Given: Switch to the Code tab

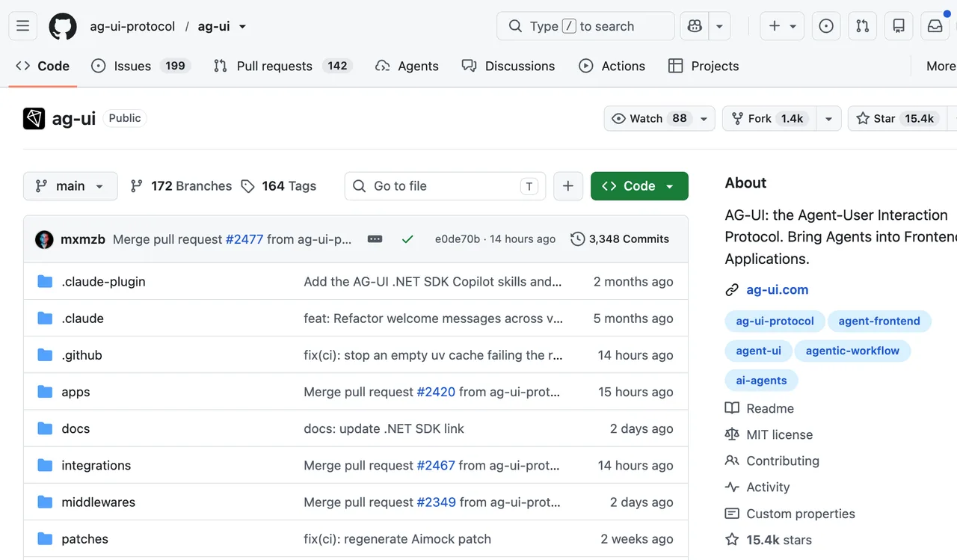Looking at the screenshot, I should [43, 66].
